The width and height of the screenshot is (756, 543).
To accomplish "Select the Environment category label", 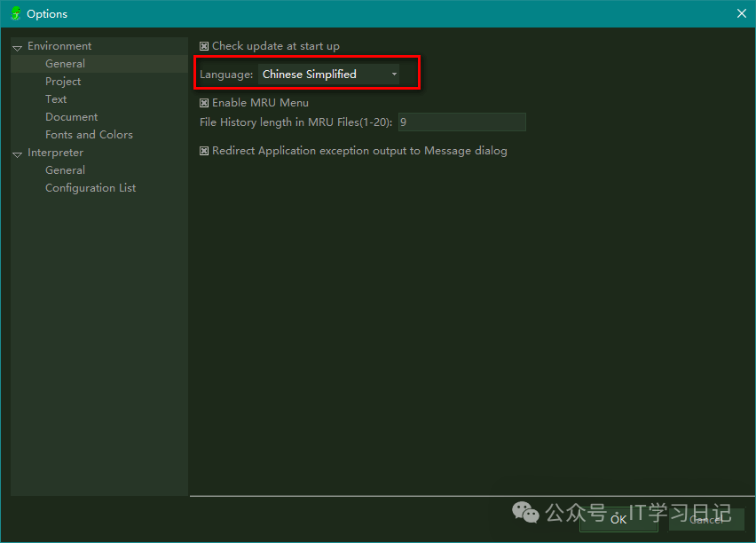I will click(59, 46).
